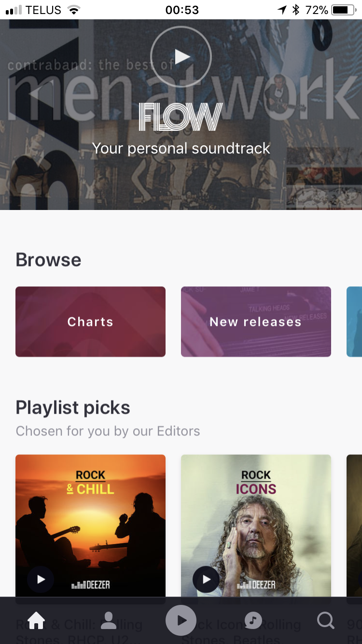Open the Charts browse card
Screen dimensions: 362x644
(x=90, y=322)
